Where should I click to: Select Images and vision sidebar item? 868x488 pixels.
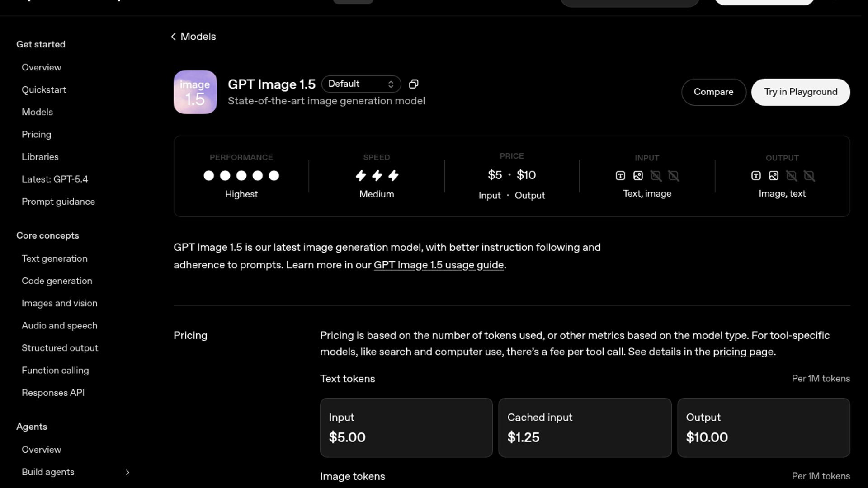pyautogui.click(x=59, y=303)
